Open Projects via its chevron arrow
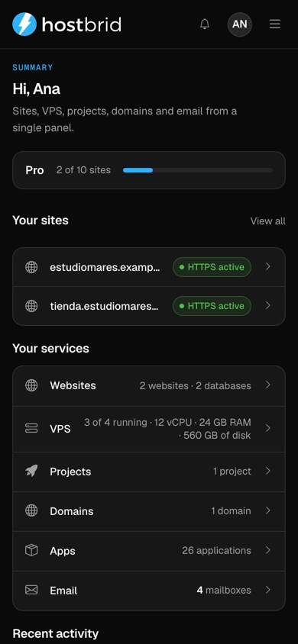The width and height of the screenshot is (298, 644). click(268, 471)
